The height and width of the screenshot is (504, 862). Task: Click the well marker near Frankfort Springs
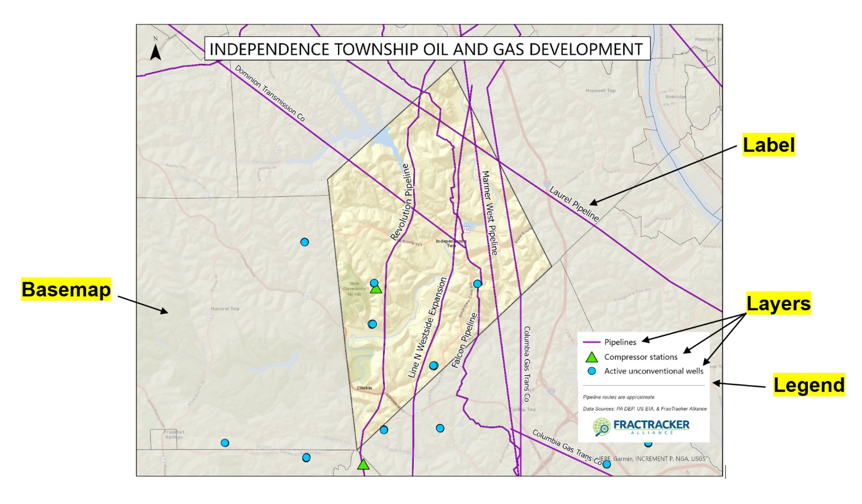pyautogui.click(x=225, y=443)
